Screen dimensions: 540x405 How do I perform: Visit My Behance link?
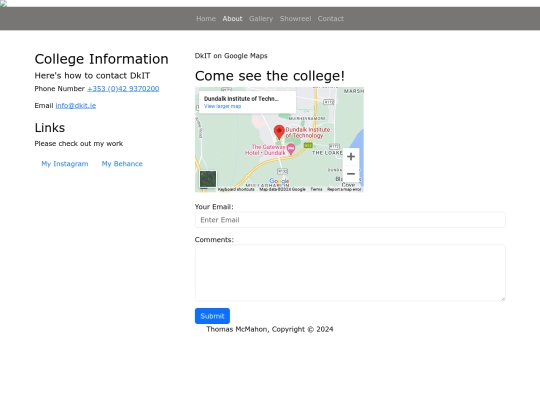point(122,164)
